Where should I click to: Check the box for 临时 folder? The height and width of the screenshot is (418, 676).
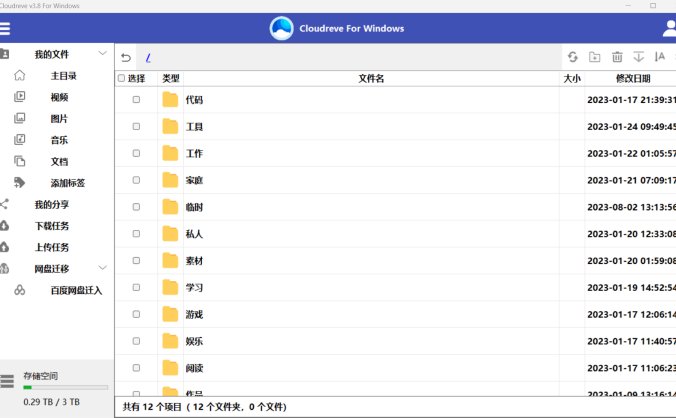136,207
